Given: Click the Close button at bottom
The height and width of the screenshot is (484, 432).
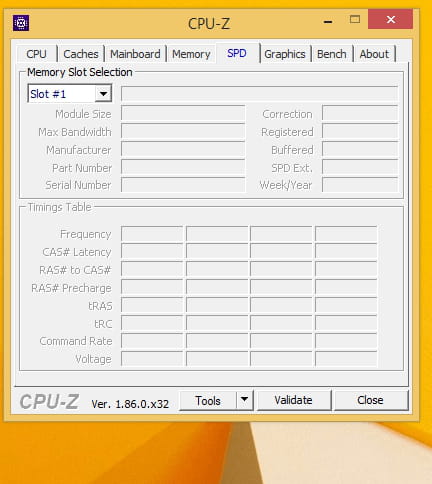Looking at the screenshot, I should tap(370, 400).
